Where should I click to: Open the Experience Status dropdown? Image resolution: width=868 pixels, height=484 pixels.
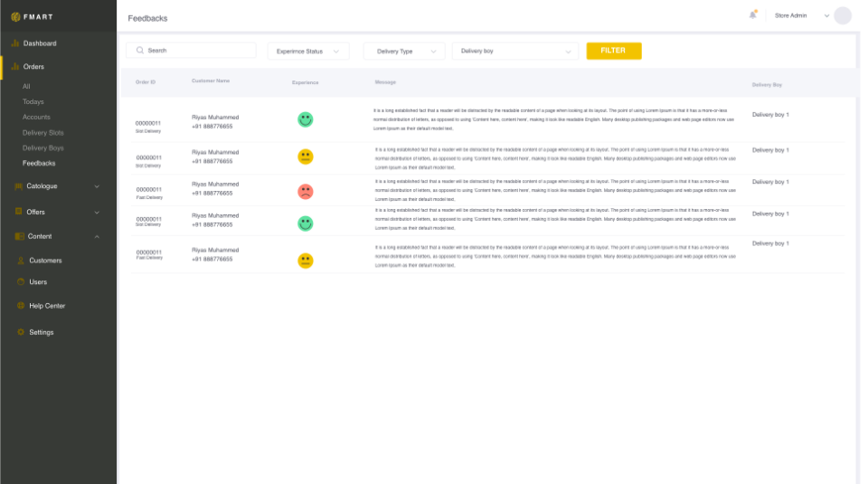tap(308, 52)
